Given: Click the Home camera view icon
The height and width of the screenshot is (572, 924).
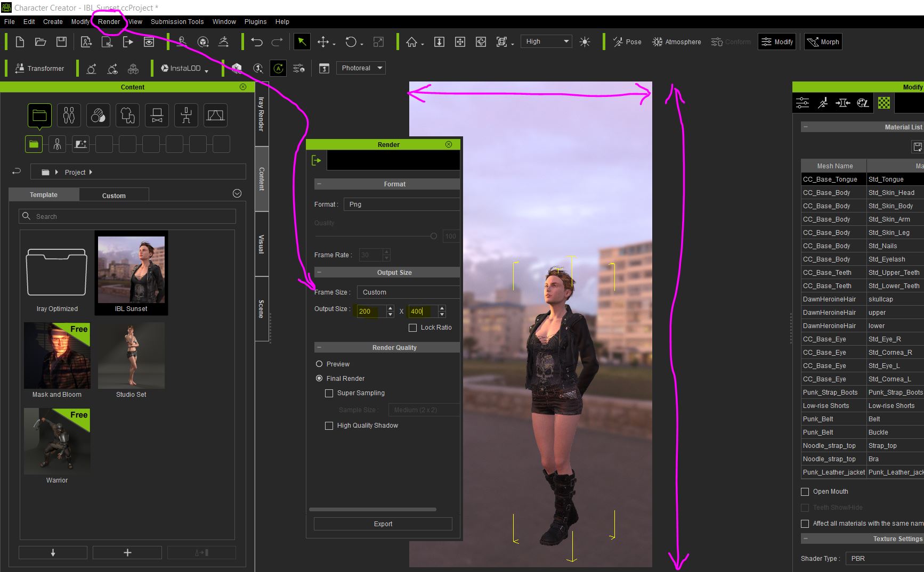Looking at the screenshot, I should click(411, 42).
